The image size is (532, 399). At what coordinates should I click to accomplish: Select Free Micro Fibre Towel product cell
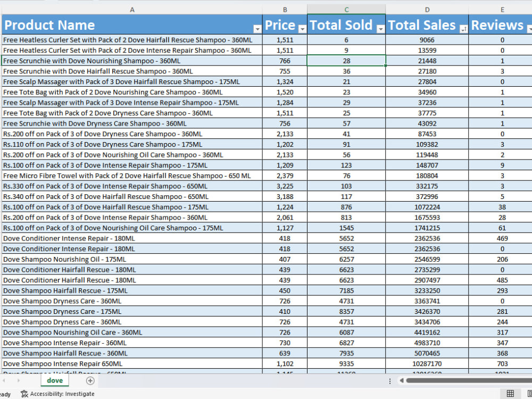[x=132, y=176]
